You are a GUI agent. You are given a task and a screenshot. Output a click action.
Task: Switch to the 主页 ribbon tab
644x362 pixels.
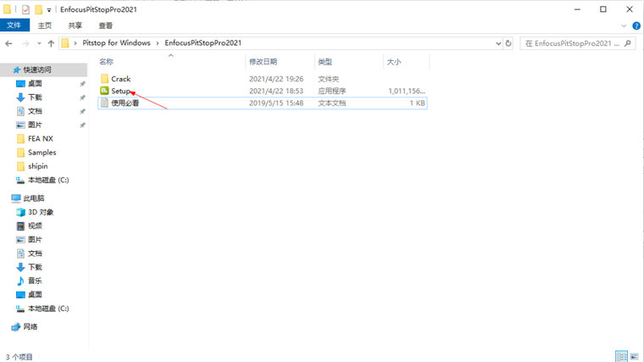coord(45,25)
